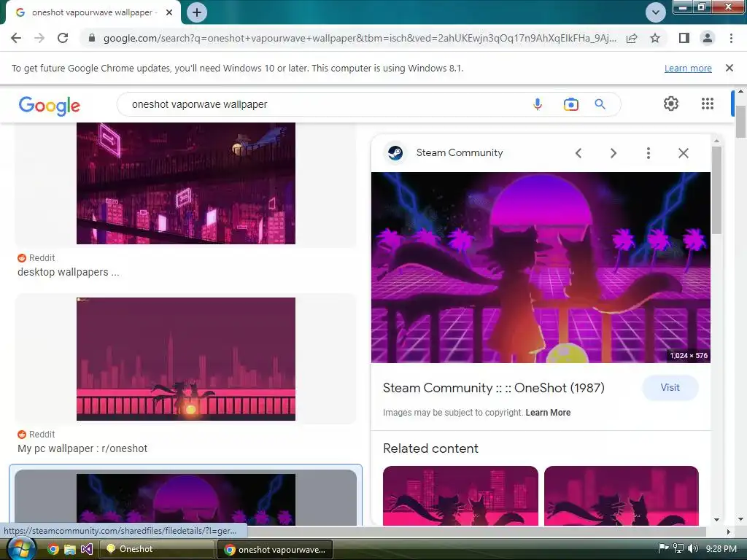
Task: Dismiss the Chrome update notification bar
Action: (729, 68)
